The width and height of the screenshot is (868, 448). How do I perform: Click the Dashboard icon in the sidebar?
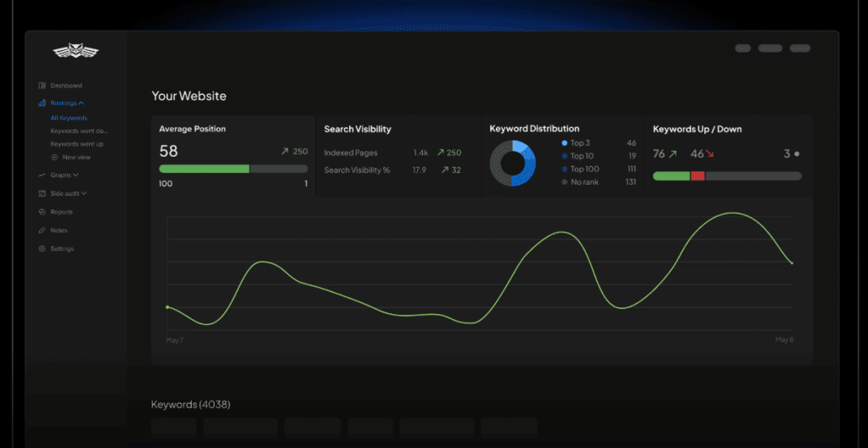pos(42,86)
